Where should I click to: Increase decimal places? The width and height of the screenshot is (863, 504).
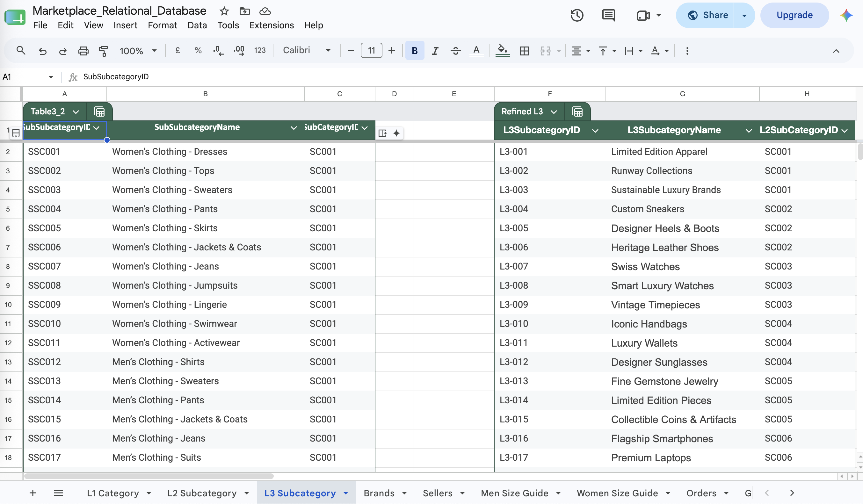pos(239,51)
